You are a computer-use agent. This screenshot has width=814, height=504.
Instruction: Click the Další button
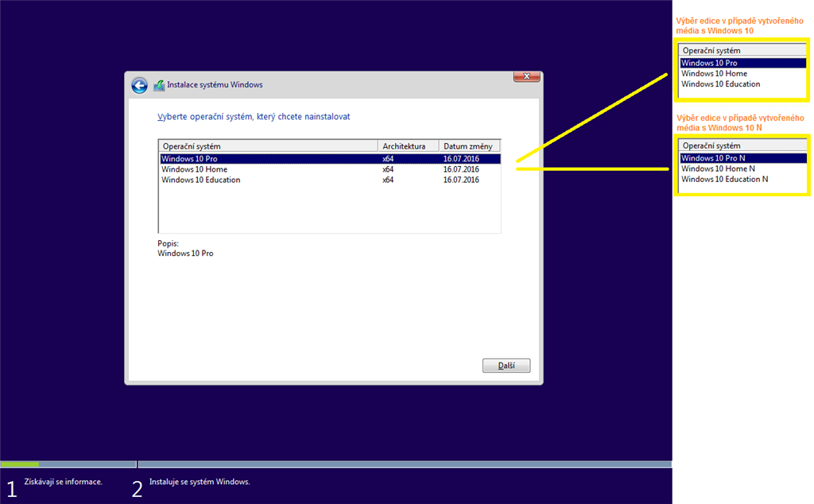coord(506,366)
